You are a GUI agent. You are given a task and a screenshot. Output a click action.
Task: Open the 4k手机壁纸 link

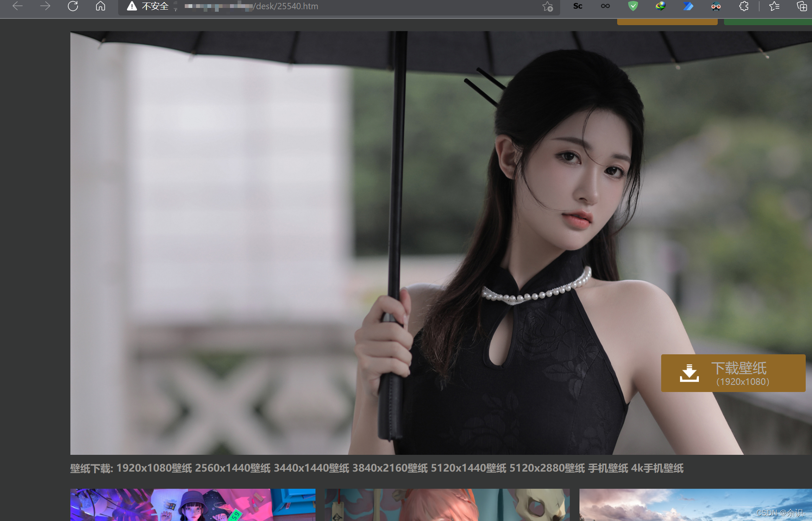[657, 468]
